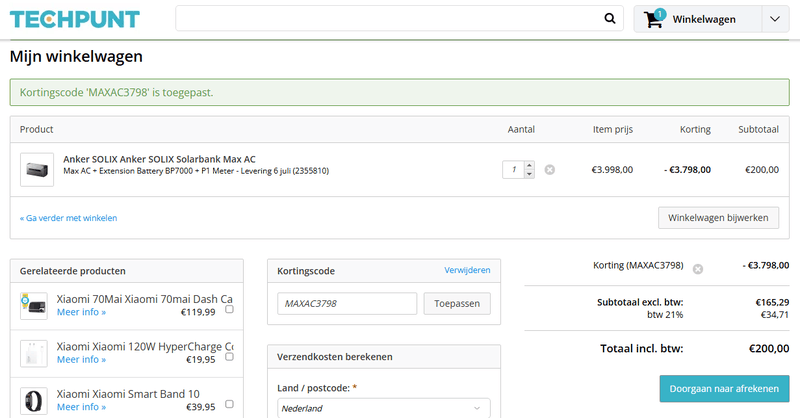Click the Item prijs column header
Viewport: 800px width, 418px height.
pos(613,129)
